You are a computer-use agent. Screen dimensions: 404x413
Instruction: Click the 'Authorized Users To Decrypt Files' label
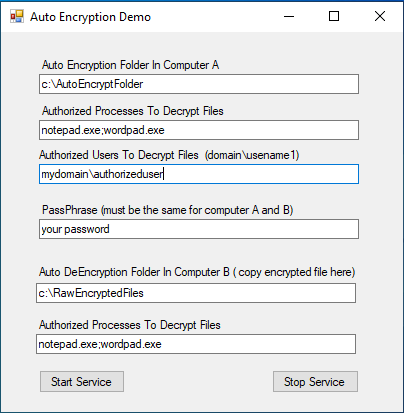119,155
